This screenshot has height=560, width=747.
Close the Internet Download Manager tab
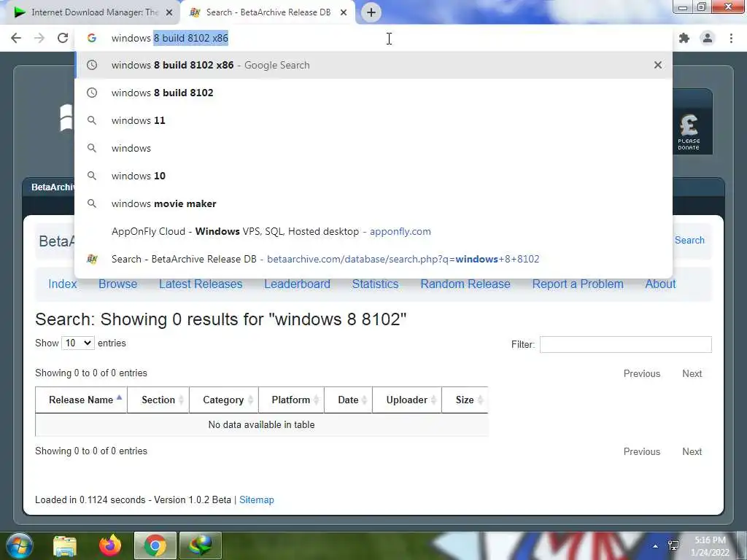169,12
